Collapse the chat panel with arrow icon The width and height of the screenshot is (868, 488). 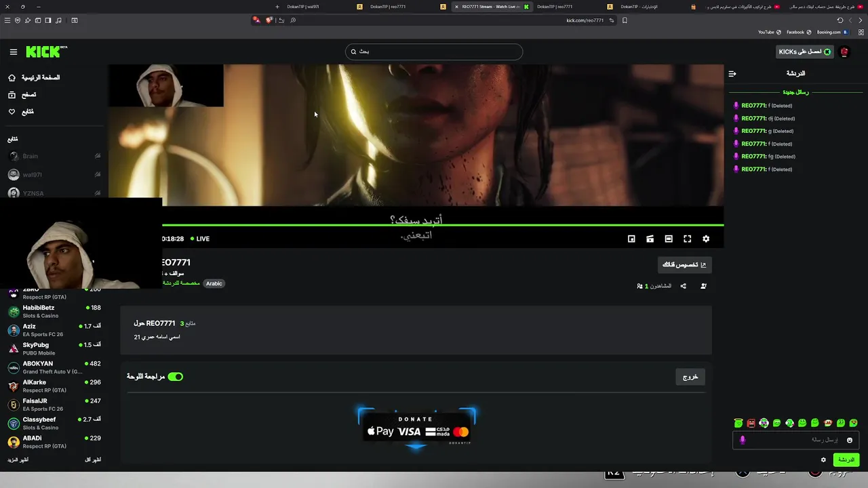click(732, 73)
